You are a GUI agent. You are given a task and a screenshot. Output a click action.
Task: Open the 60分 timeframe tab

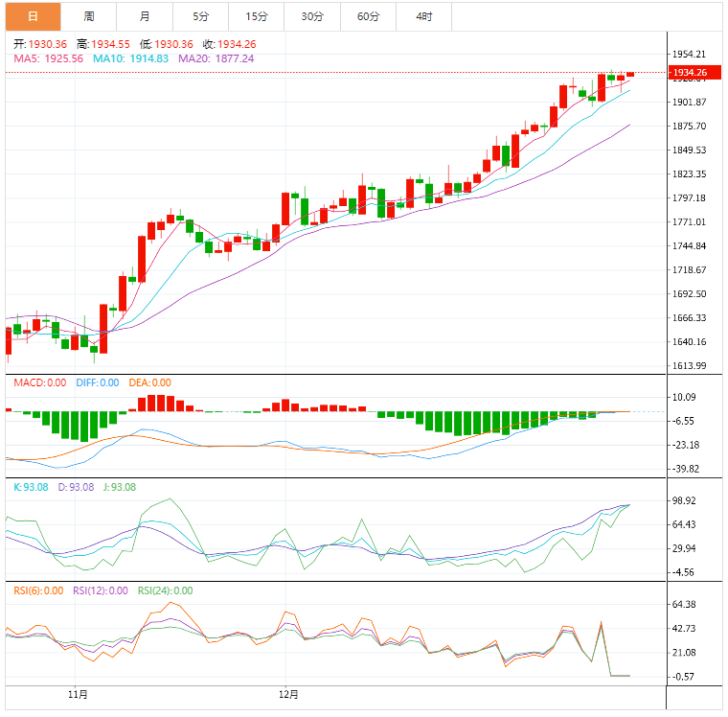tap(368, 16)
